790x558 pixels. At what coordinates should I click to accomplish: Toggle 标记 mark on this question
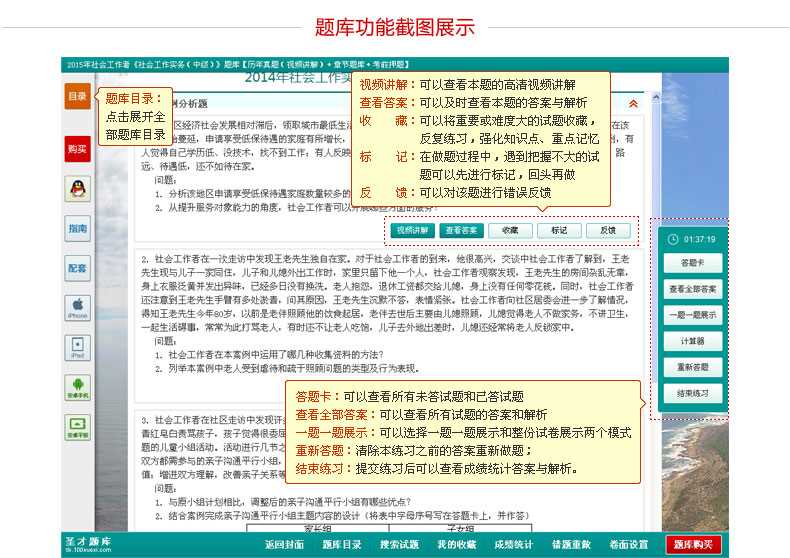pos(559,230)
